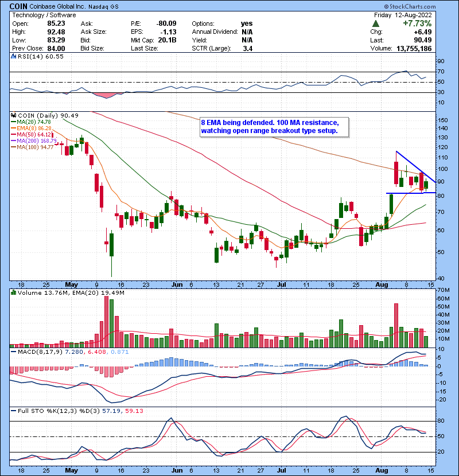Click the Aug label on bottom date axis
The height and width of the screenshot is (476, 459).
382,470
